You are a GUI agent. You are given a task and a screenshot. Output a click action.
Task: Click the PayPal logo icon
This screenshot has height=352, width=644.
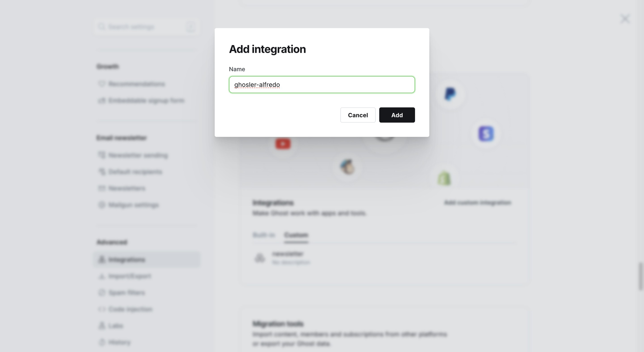(450, 94)
